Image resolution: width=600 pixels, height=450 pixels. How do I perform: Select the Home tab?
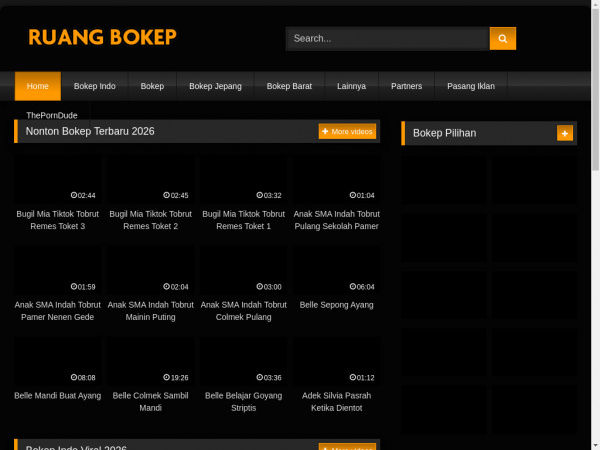(x=38, y=86)
